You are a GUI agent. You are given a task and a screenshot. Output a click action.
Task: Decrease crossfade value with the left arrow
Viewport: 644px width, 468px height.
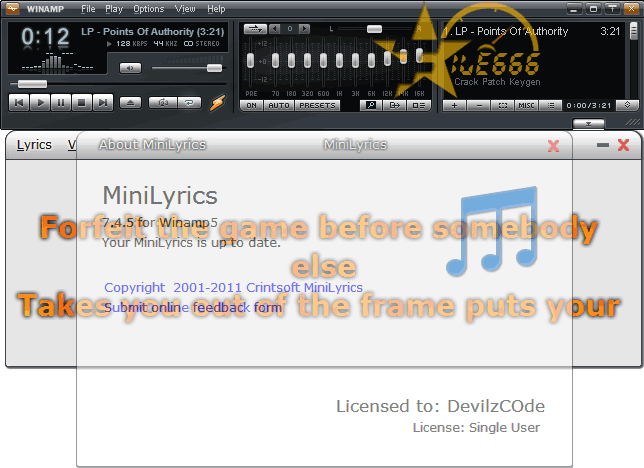tap(275, 29)
